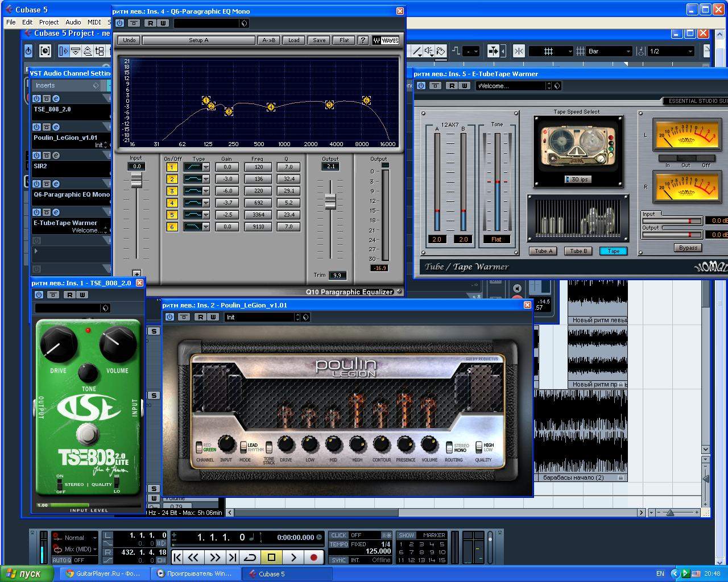728x582 pixels.
Task: Stop playback with the yellow Stop button
Action: [272, 558]
